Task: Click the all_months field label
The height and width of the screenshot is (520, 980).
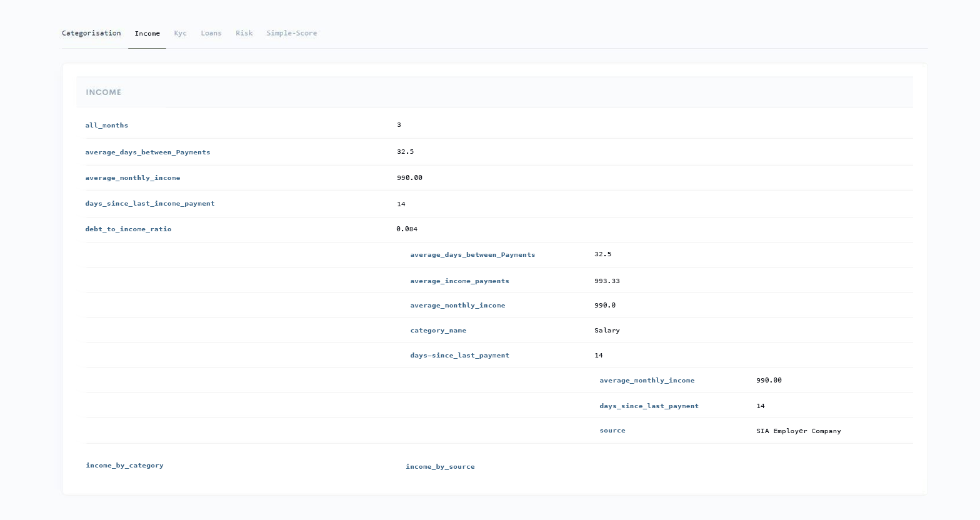Action: 107,126
